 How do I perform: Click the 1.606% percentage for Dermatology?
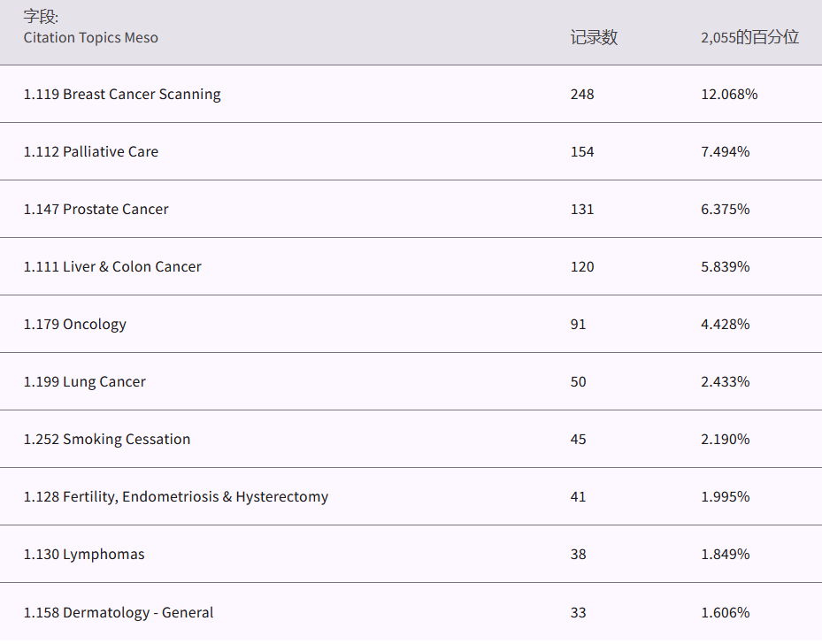point(726,612)
